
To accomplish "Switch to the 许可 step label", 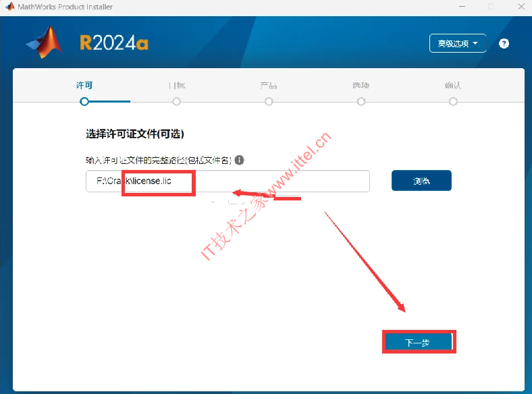I will coord(84,85).
